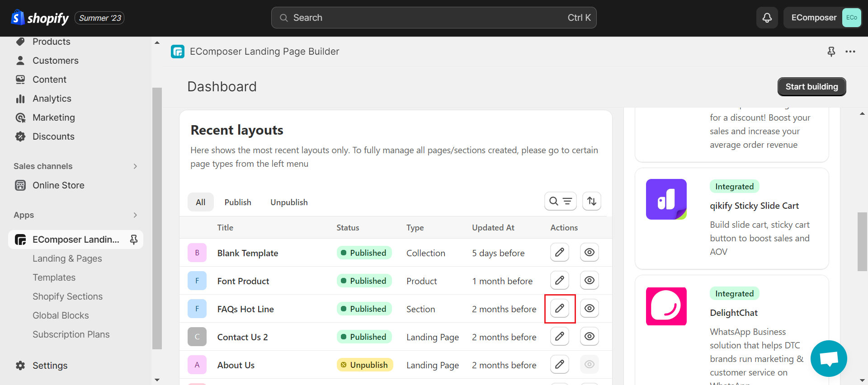
Task: Click the qikify Sticky Slide Cart app icon
Action: [666, 199]
